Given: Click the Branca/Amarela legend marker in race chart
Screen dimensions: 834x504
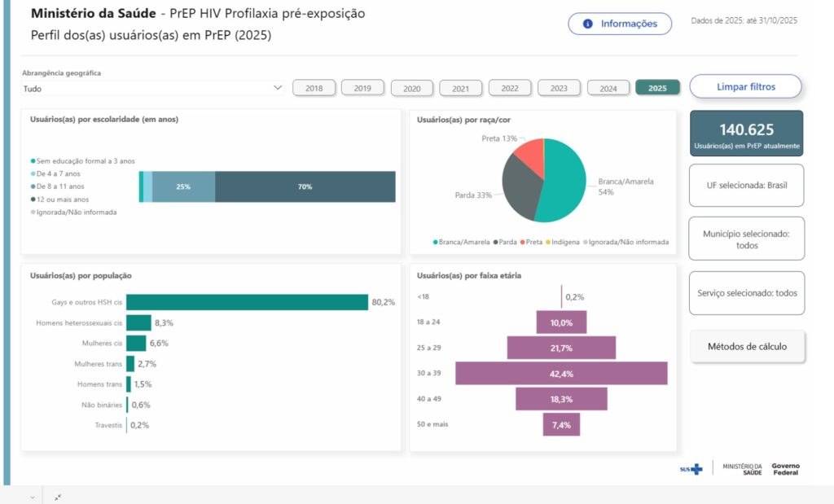Looking at the screenshot, I should pyautogui.click(x=436, y=242).
